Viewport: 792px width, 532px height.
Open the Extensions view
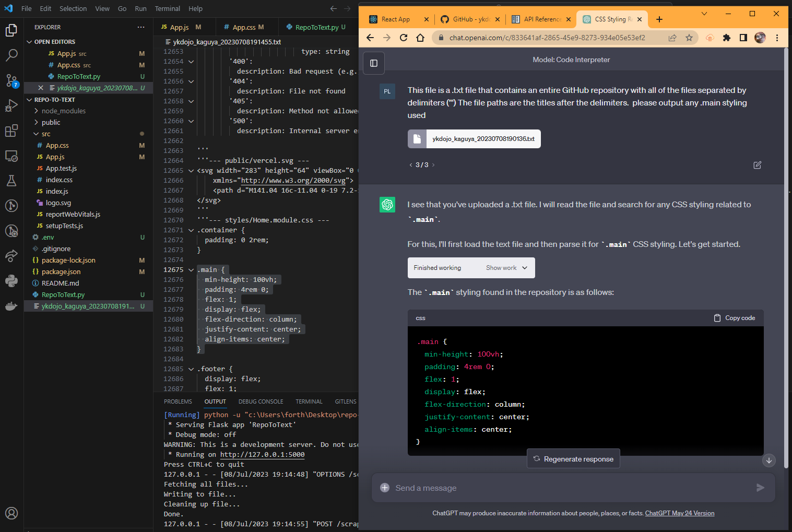(x=11, y=131)
